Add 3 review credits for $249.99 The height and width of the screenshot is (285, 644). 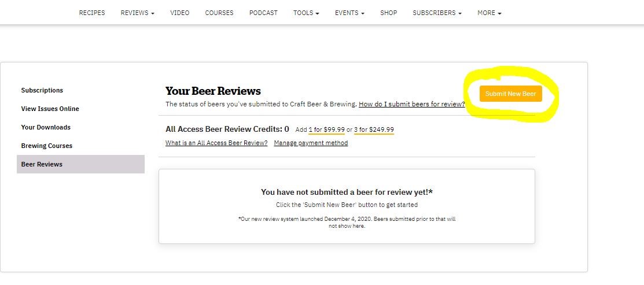pyautogui.click(x=374, y=129)
